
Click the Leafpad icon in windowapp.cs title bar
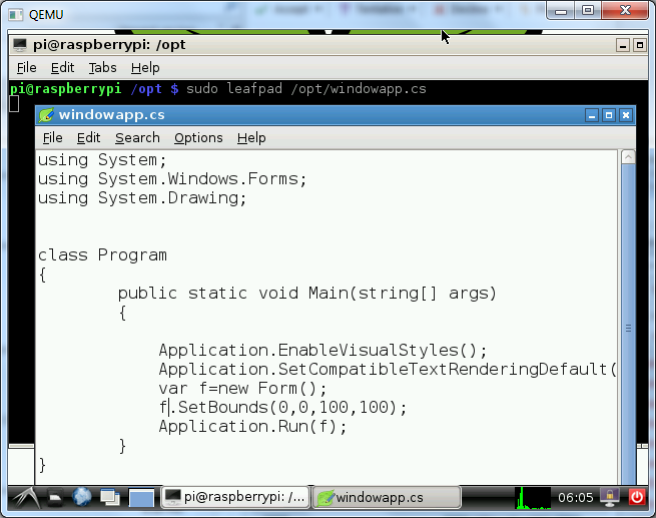pos(46,115)
